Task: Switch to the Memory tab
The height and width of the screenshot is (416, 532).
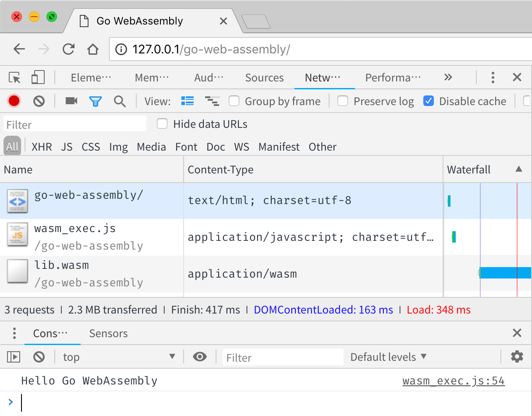Action: pyautogui.click(x=152, y=78)
